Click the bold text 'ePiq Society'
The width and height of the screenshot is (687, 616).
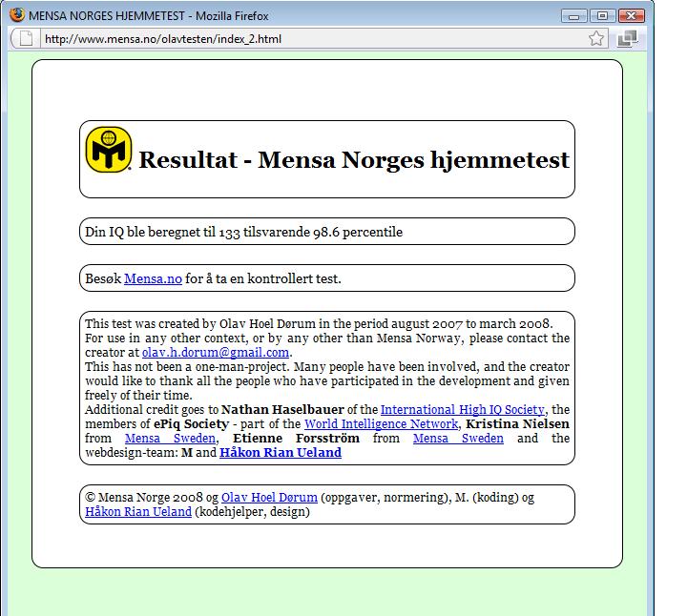coord(192,423)
